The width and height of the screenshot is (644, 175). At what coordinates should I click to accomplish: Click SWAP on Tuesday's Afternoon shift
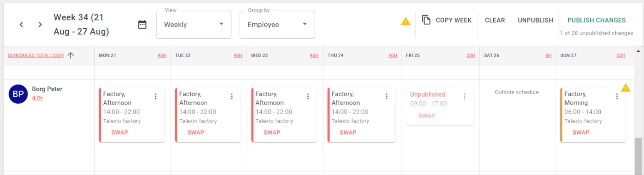click(x=196, y=132)
